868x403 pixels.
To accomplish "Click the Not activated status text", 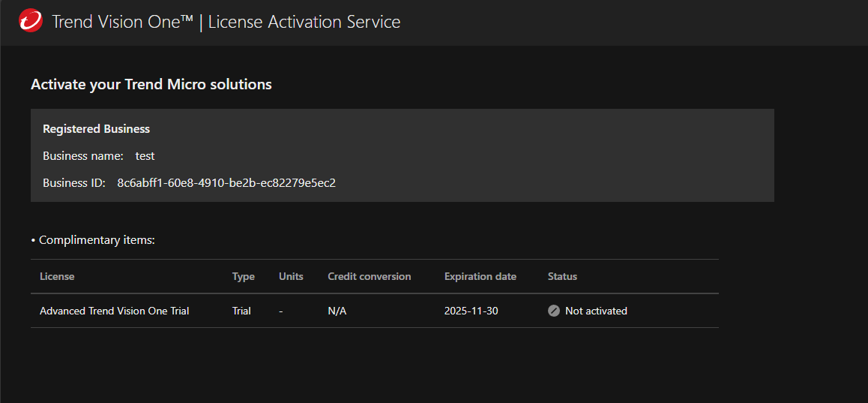I will 596,311.
